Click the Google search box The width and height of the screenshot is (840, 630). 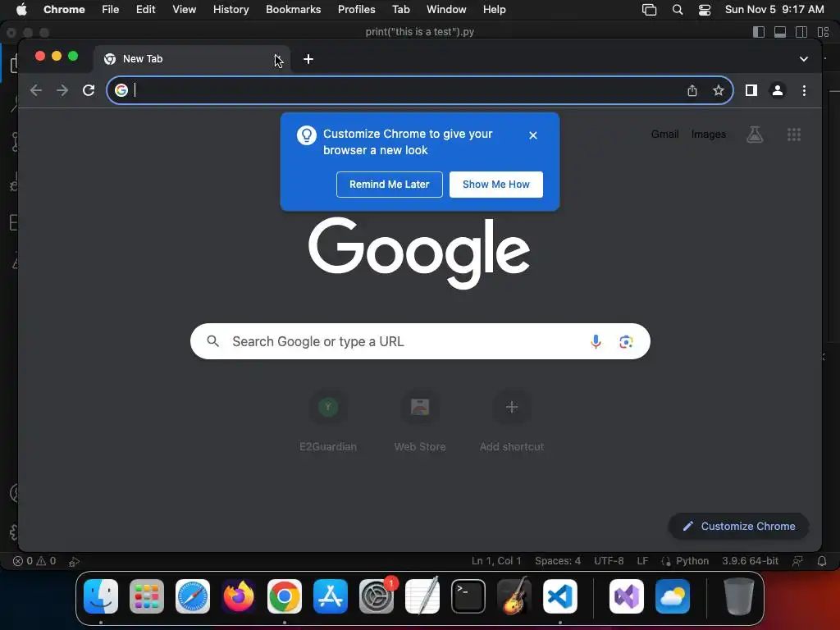point(420,341)
